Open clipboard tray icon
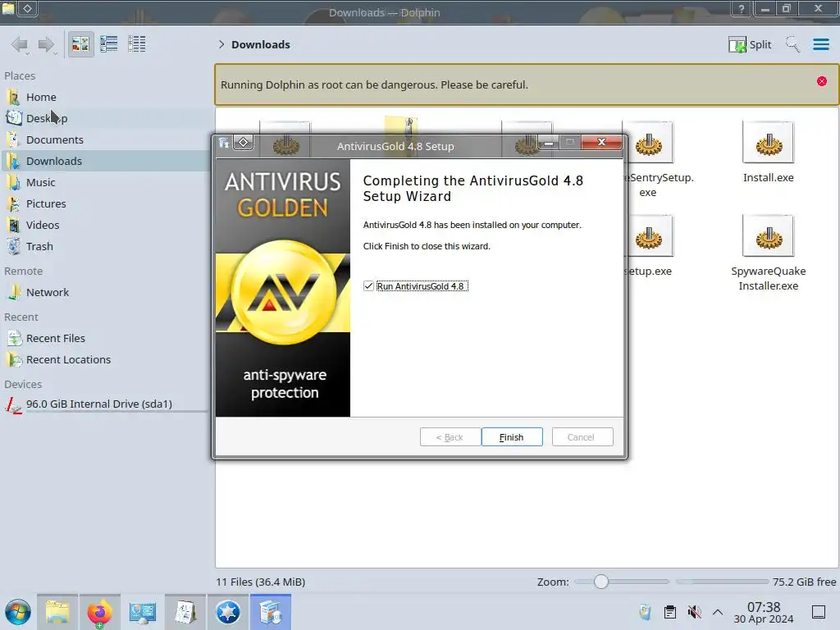 (669, 612)
